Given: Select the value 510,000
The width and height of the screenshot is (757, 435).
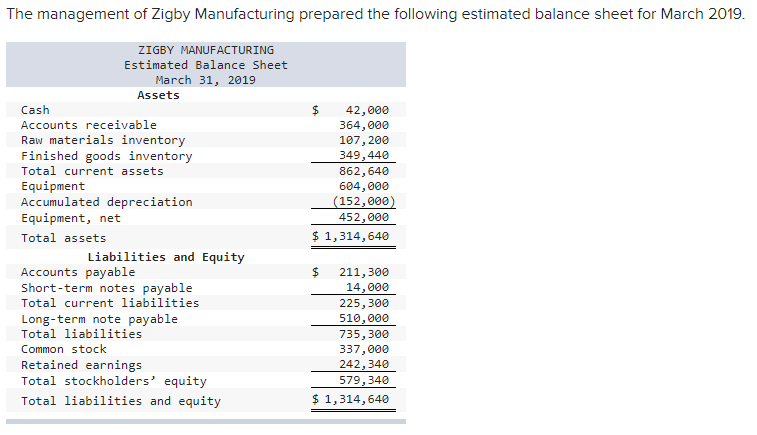Looking at the screenshot, I should tap(364, 318).
